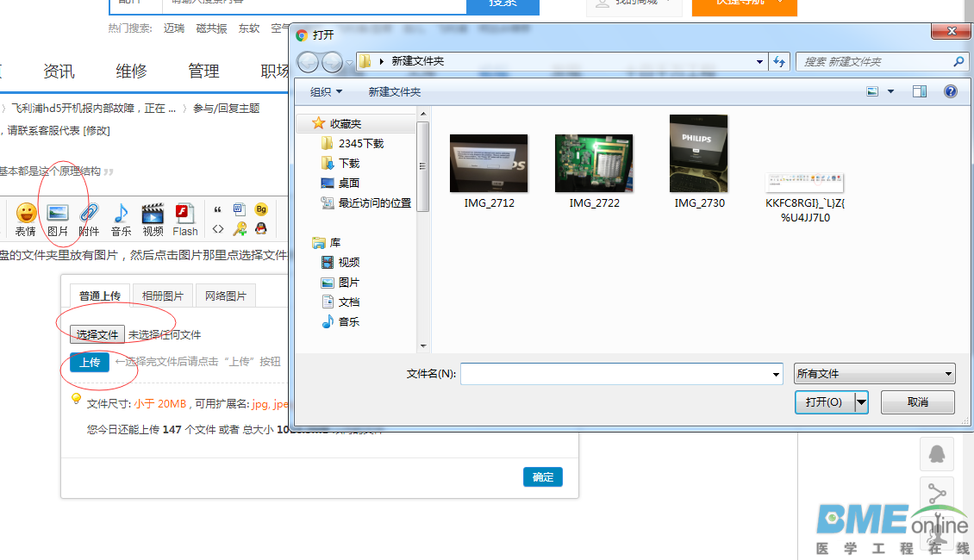Select the IMG_2730 PHILIPS monitor thumbnail
974x560 pixels.
pyautogui.click(x=698, y=153)
